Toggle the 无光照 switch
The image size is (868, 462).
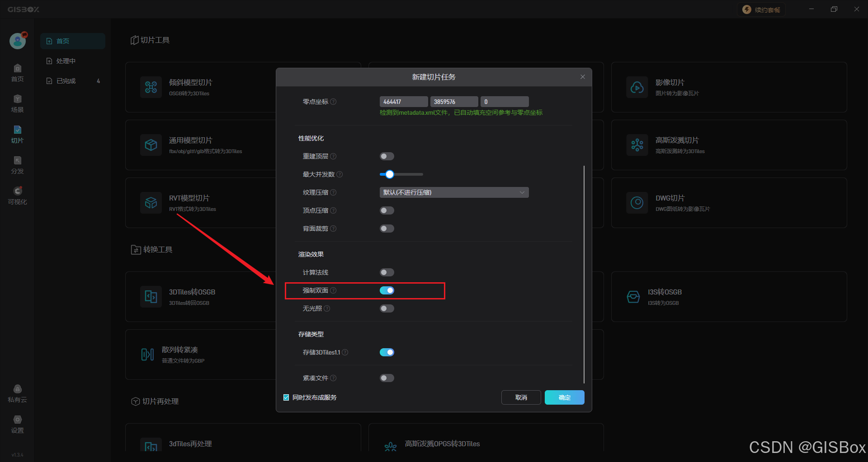pyautogui.click(x=387, y=308)
